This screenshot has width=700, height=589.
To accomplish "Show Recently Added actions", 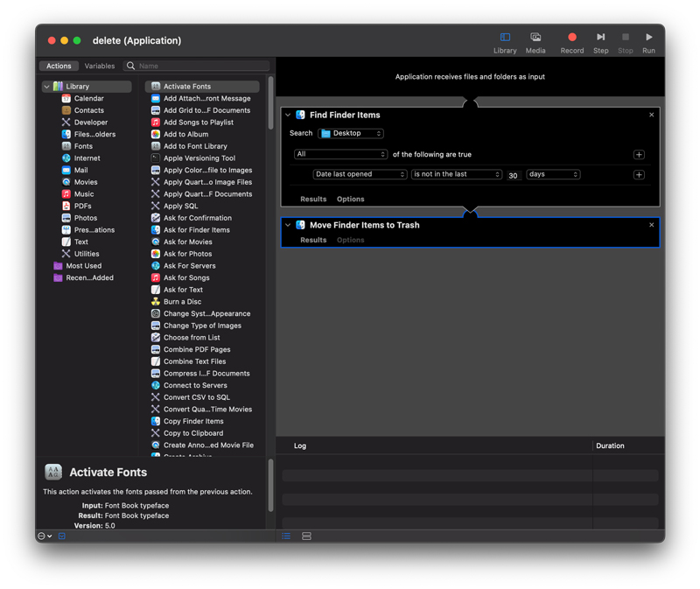I will point(89,277).
